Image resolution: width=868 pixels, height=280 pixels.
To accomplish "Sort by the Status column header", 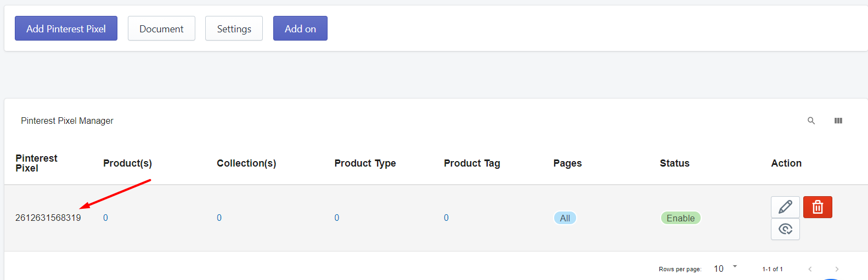I will (674, 163).
